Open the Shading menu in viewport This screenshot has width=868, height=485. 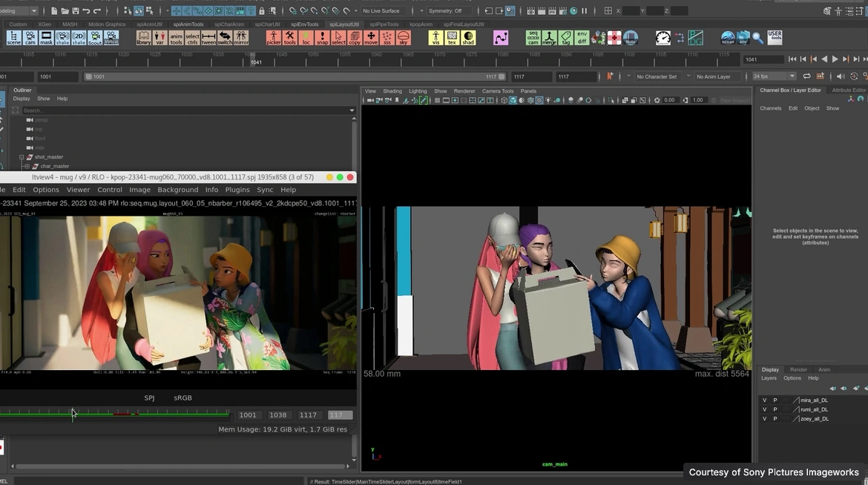(x=392, y=91)
